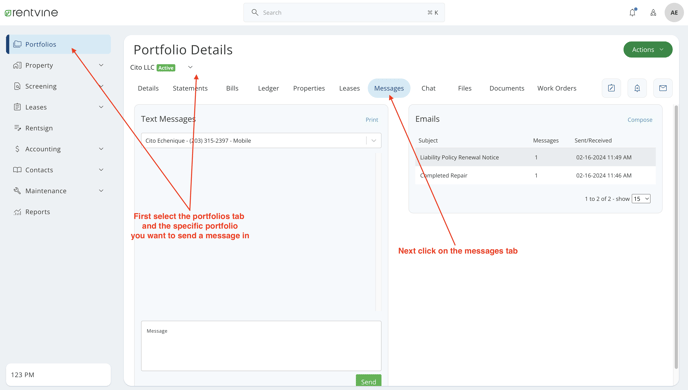This screenshot has height=390, width=688.
Task: Open the Bills tab
Action: 232,88
